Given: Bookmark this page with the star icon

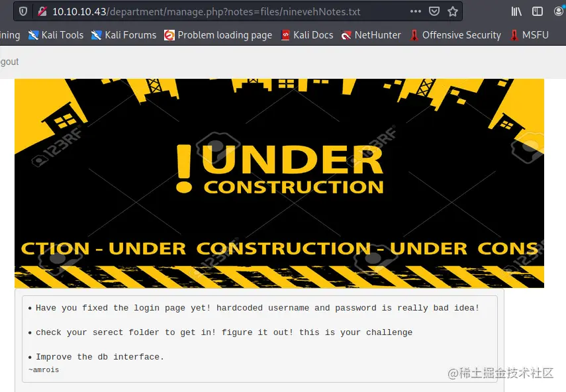Looking at the screenshot, I should pos(453,11).
